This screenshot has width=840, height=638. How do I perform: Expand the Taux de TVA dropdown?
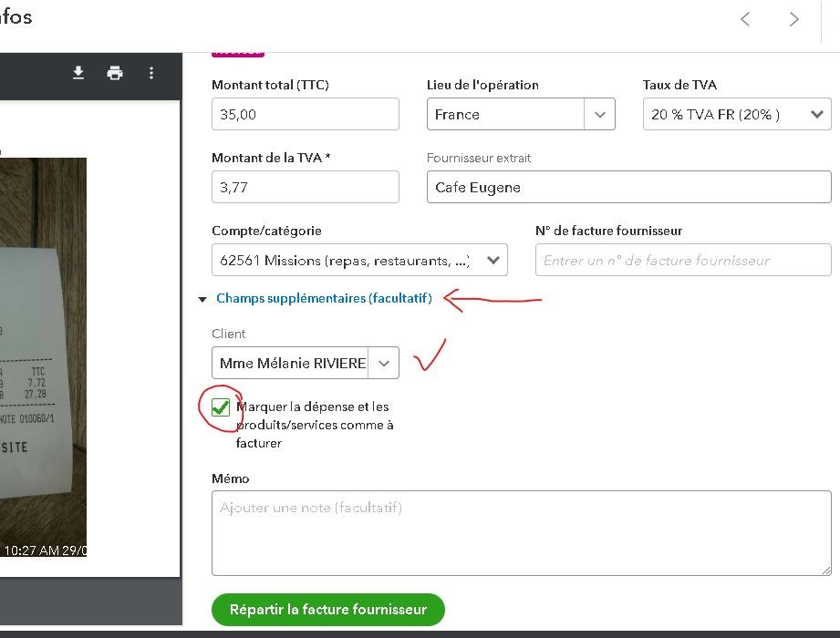point(815,115)
